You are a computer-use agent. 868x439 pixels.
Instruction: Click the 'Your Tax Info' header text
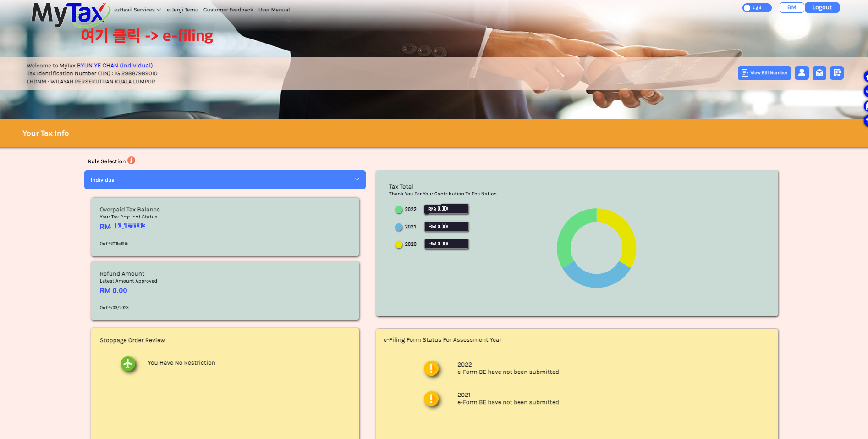(46, 133)
